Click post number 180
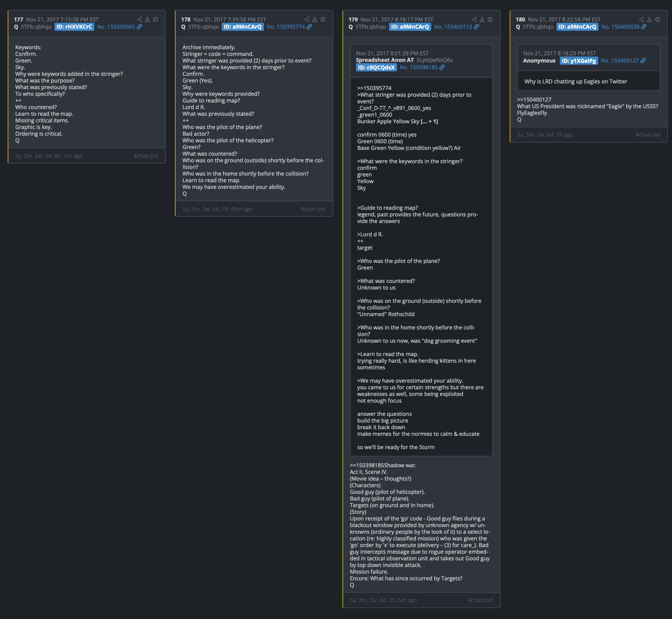Image resolution: width=672 pixels, height=619 pixels. click(x=520, y=19)
